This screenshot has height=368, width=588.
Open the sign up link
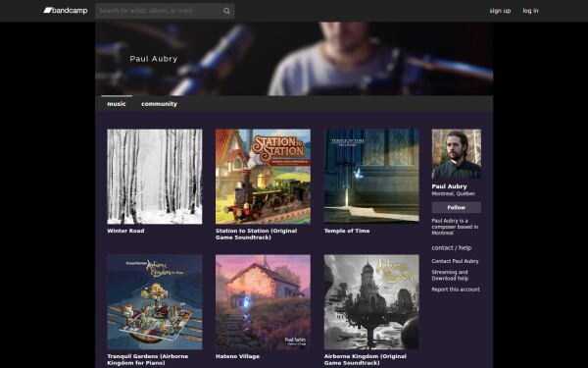coord(500,11)
